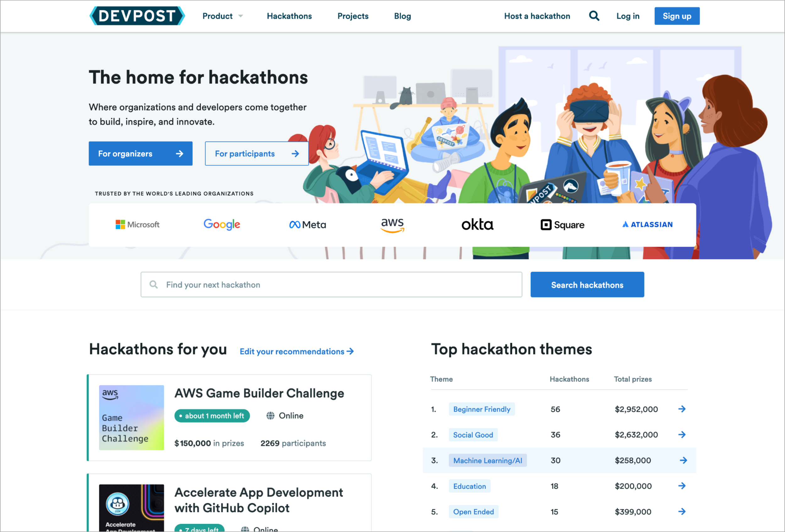Open Accelerate App Development with GitHub Copilot title
785x532 pixels.
point(258,501)
